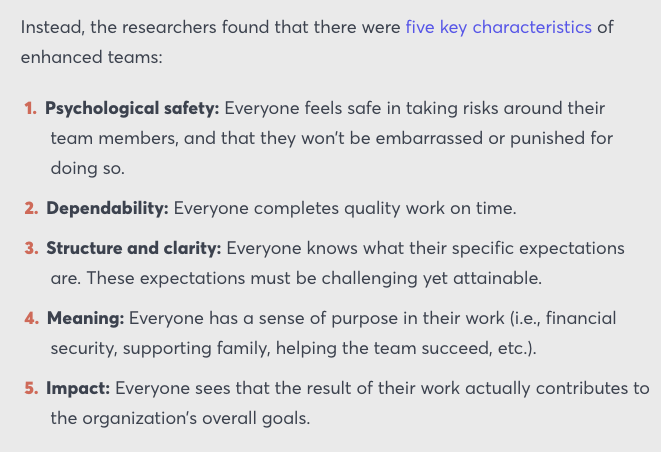The height and width of the screenshot is (452, 661).
Task: Click list number 1 marker
Action: (31, 108)
